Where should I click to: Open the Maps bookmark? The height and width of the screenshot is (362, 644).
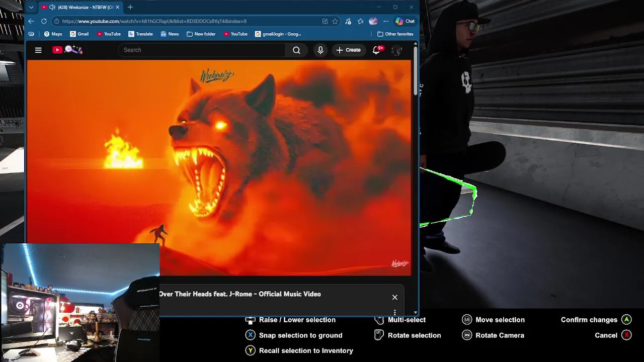(53, 34)
